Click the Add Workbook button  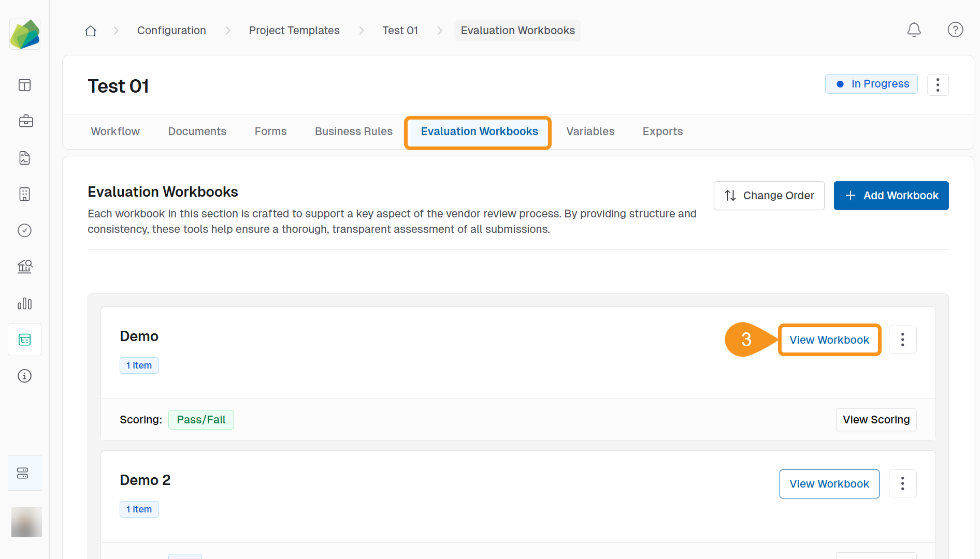pos(891,196)
